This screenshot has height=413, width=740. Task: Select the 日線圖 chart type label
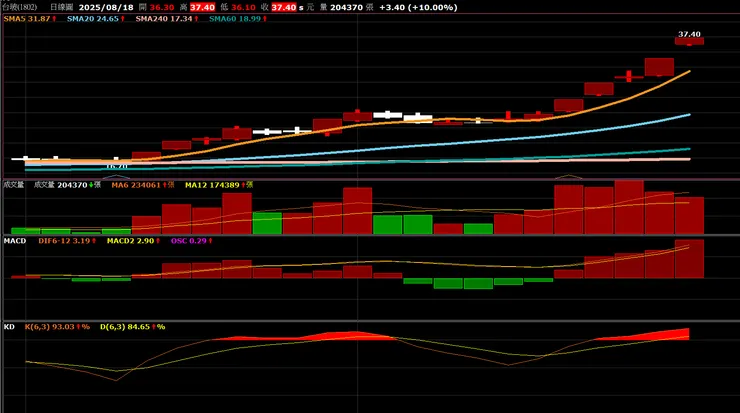tap(62, 7)
